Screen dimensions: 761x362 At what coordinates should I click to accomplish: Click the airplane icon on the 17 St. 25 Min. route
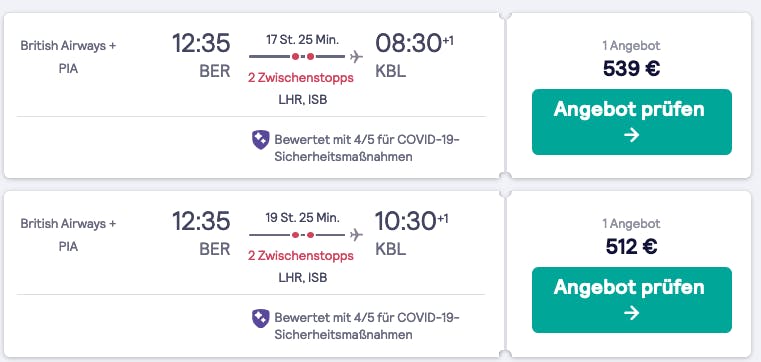coord(356,57)
